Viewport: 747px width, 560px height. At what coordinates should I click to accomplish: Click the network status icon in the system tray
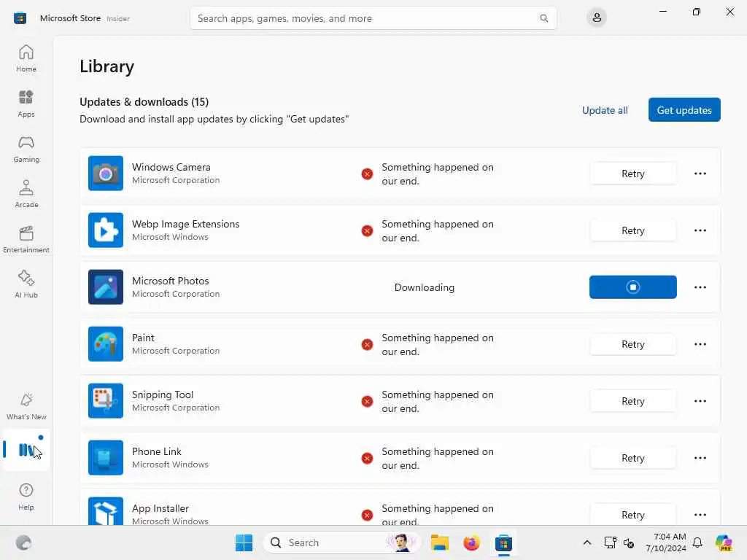(x=610, y=542)
